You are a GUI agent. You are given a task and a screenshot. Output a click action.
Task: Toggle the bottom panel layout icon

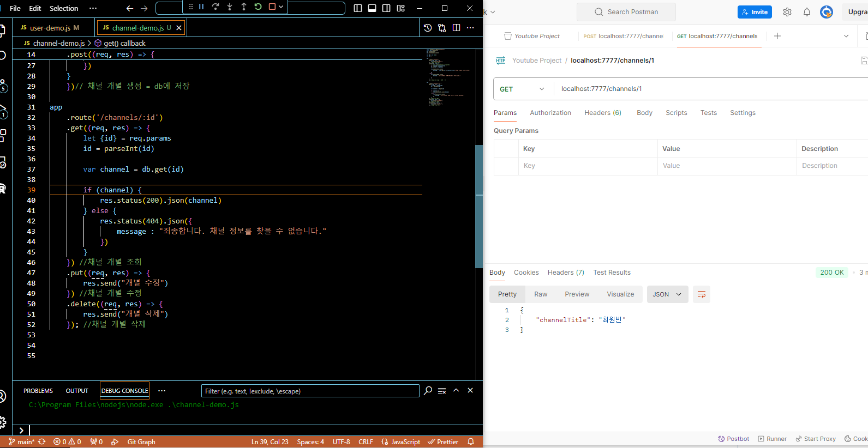372,8
